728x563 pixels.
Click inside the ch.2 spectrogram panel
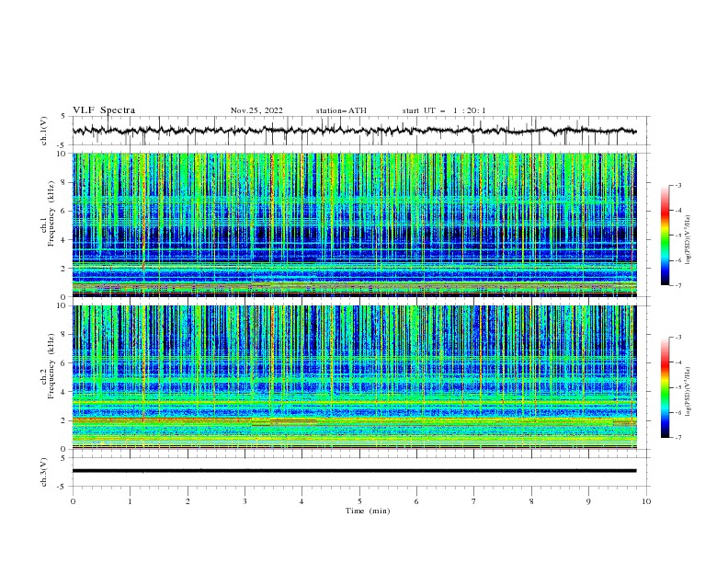point(354,377)
